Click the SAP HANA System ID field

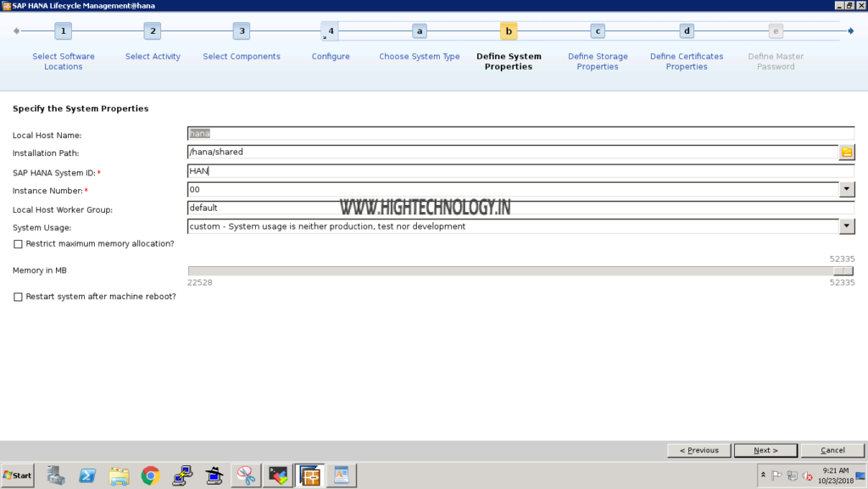pos(520,171)
